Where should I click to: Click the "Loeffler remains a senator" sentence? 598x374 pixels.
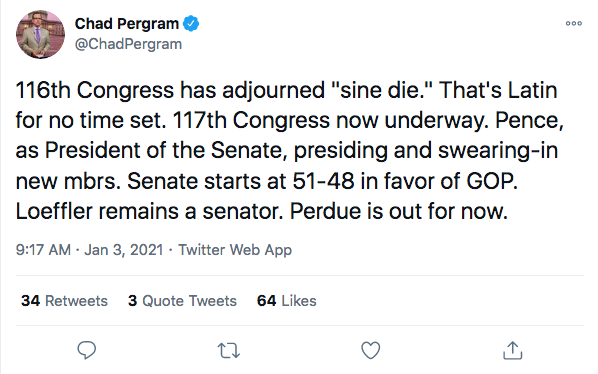coord(149,211)
